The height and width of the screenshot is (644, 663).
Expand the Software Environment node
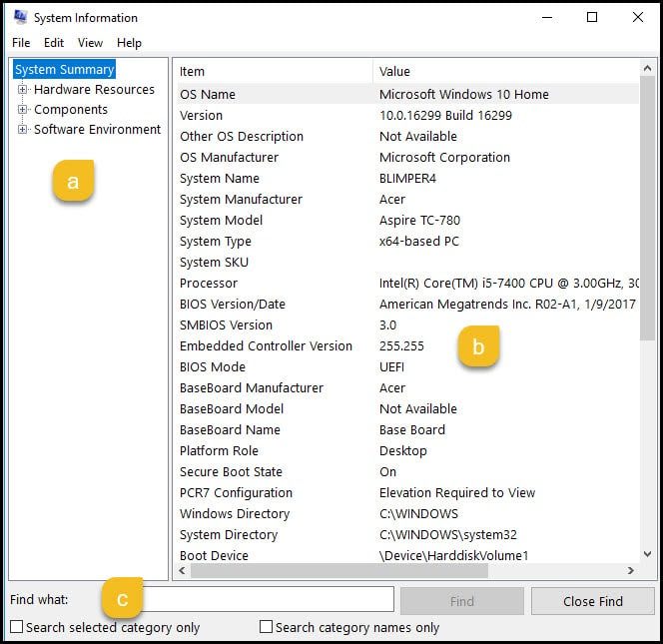22,129
